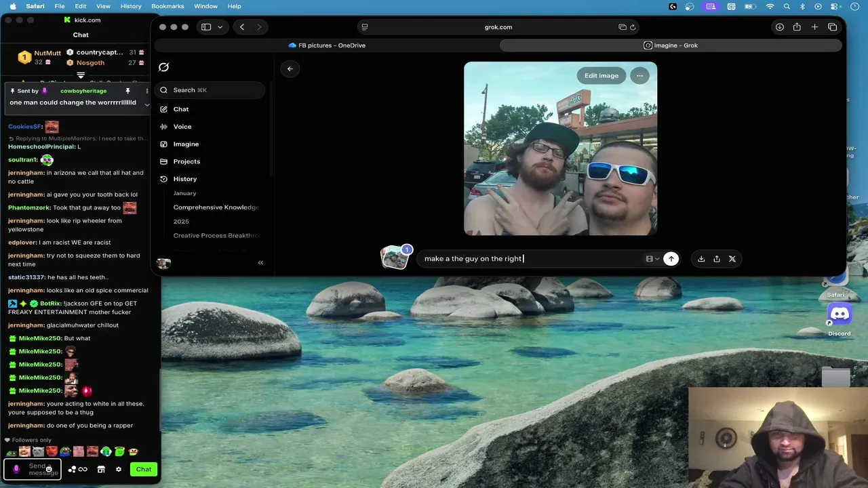Open Creative Process Breakthrough history entry

(x=216, y=236)
